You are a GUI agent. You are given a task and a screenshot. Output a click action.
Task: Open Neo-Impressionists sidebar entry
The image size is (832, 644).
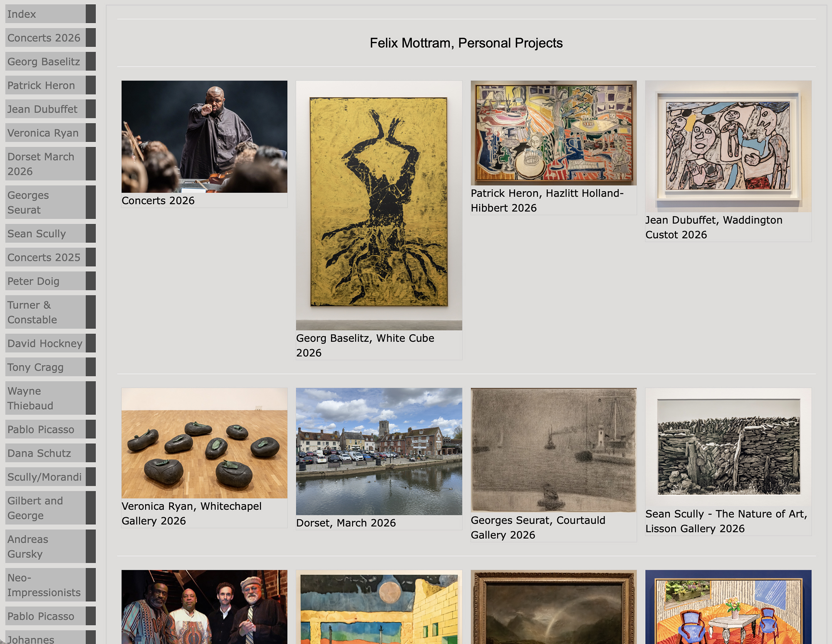[50, 585]
